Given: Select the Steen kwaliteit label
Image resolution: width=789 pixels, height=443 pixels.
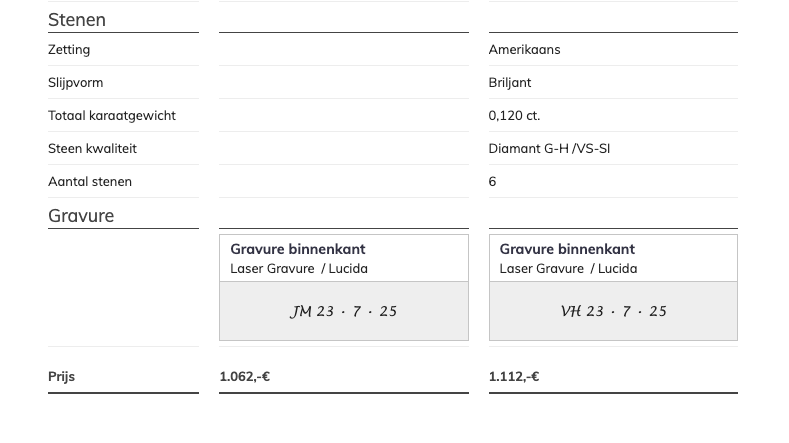Looking at the screenshot, I should (x=92, y=149).
